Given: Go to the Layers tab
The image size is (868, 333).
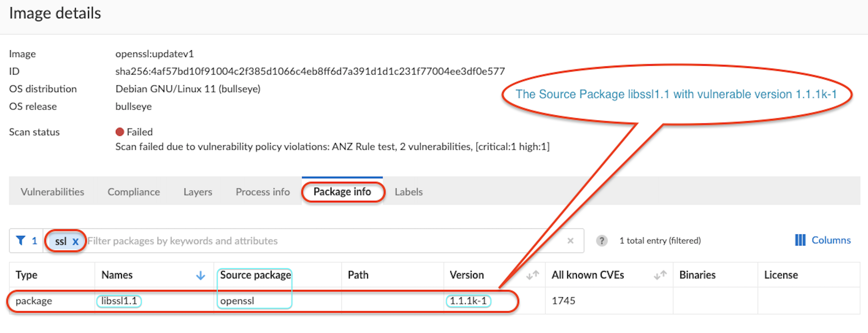Looking at the screenshot, I should point(198,192).
